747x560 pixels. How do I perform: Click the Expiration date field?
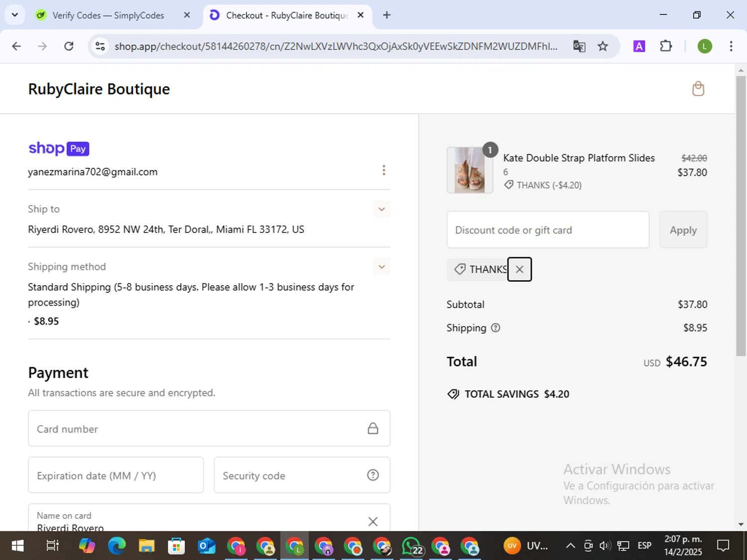coord(116,475)
